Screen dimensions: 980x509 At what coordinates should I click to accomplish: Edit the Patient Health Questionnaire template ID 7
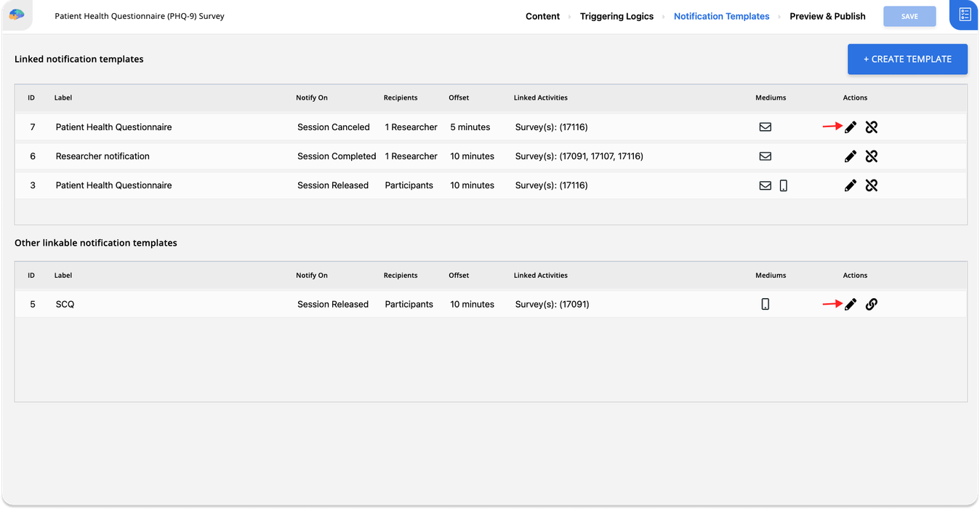pos(851,127)
